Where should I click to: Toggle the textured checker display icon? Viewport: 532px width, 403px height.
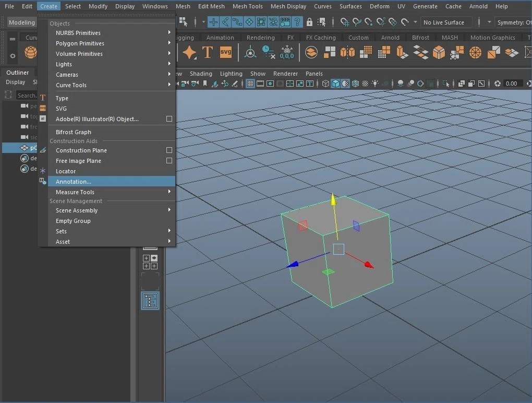click(365, 84)
